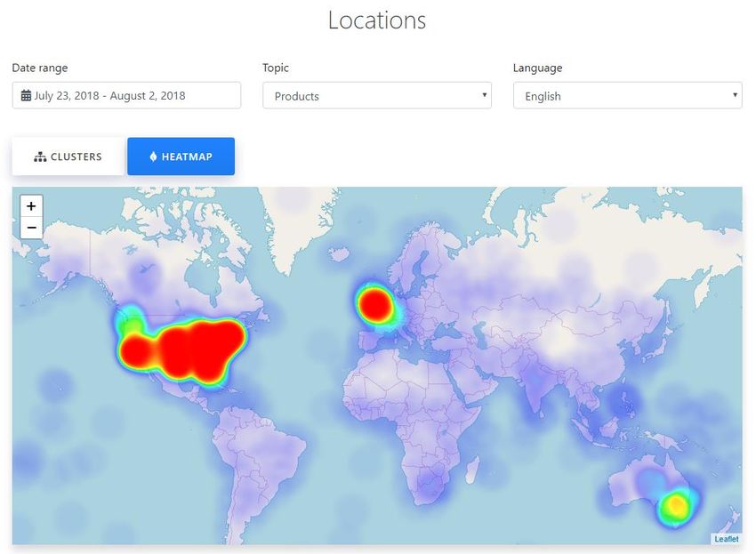756x554 pixels.
Task: Open the Topic dropdown showing Products
Action: click(377, 95)
